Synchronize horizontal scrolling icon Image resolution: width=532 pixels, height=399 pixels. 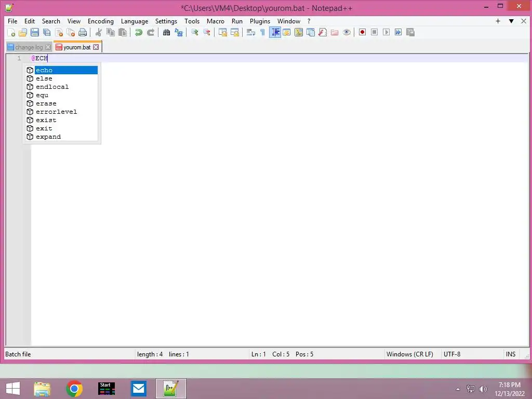coord(234,32)
